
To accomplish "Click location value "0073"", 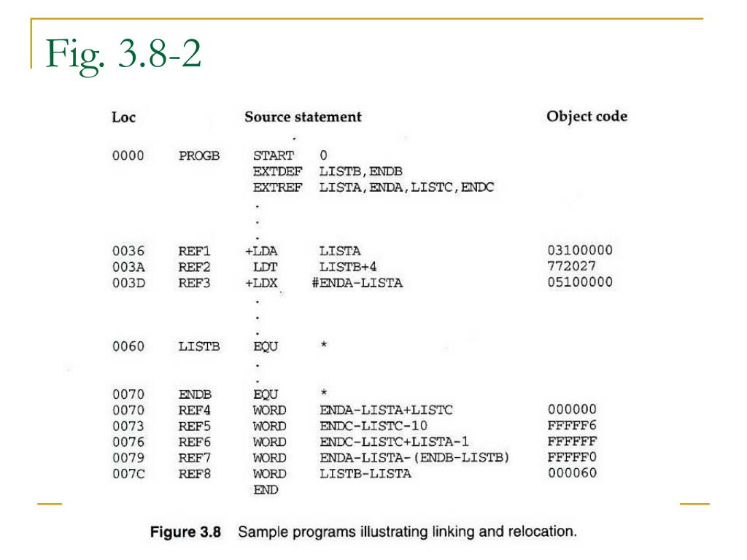I will (128, 426).
